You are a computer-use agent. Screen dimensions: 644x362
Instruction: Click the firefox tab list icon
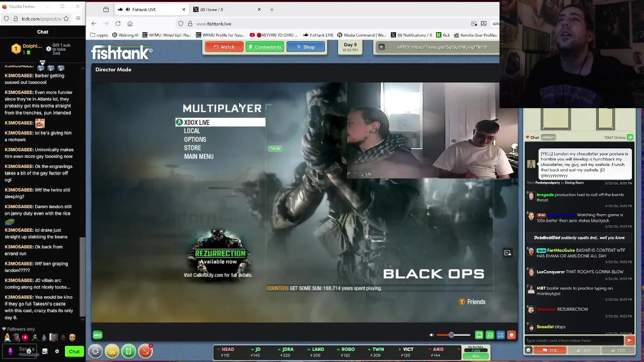(106, 10)
